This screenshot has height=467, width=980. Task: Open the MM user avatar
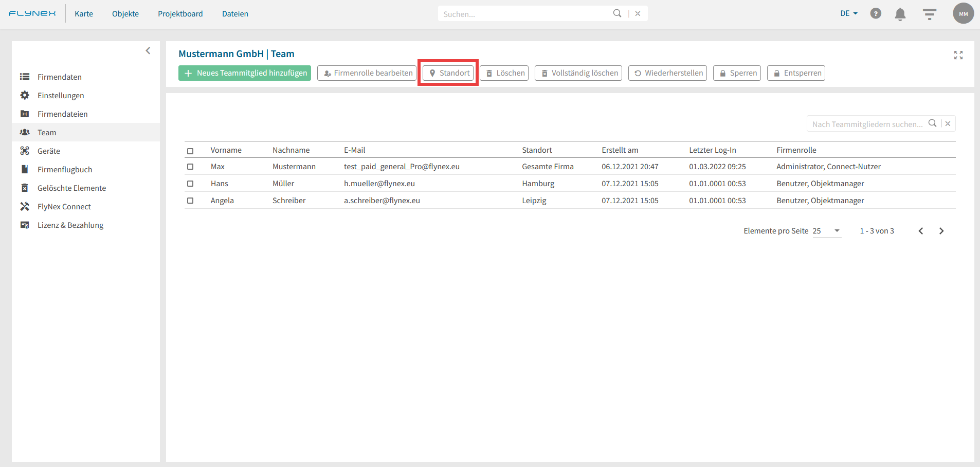point(963,13)
